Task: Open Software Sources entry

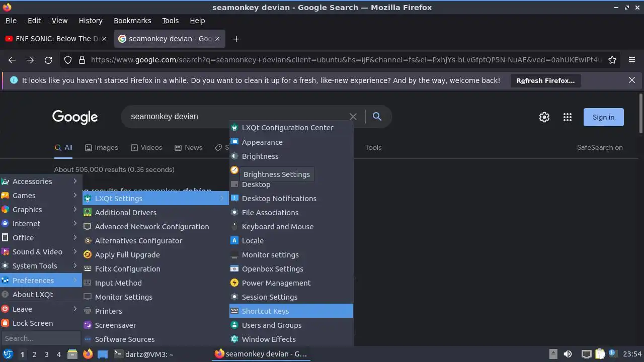Action: [155, 339]
